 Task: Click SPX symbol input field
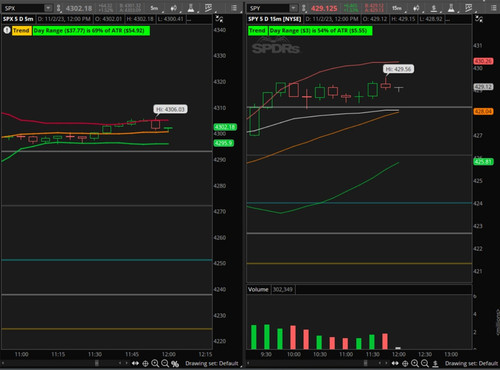(23, 8)
